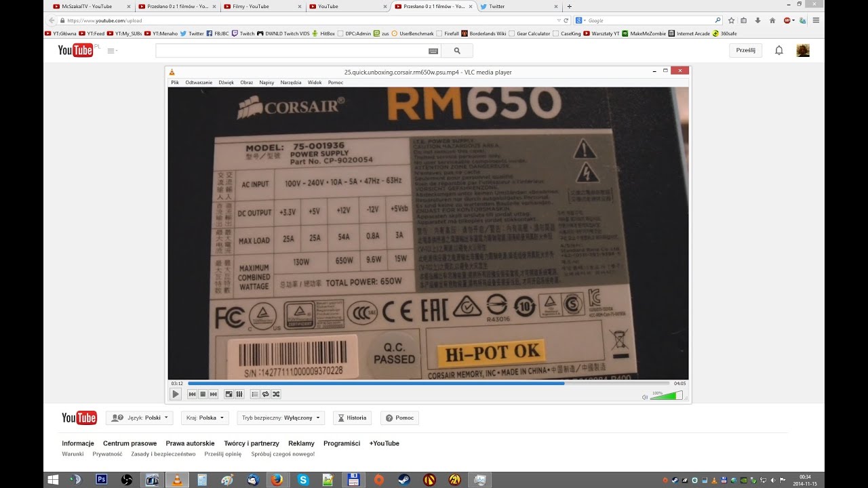Viewport: 868px width, 488px height.
Task: Open VLC from the taskbar
Action: pyautogui.click(x=177, y=480)
